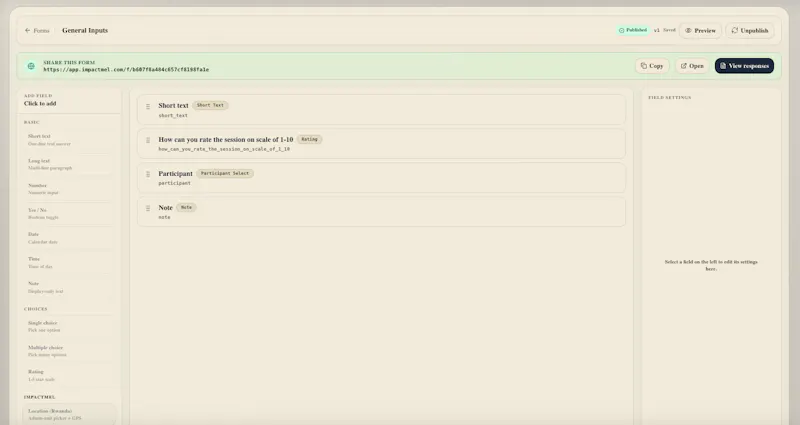Viewport: 800px width, 425px height.
Task: Add a Single choice field from sidebar
Action: pyautogui.click(x=68, y=327)
